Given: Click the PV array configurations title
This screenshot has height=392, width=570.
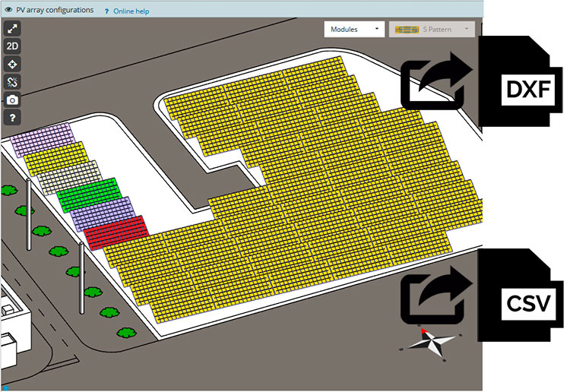Looking at the screenshot, I should point(55,10).
